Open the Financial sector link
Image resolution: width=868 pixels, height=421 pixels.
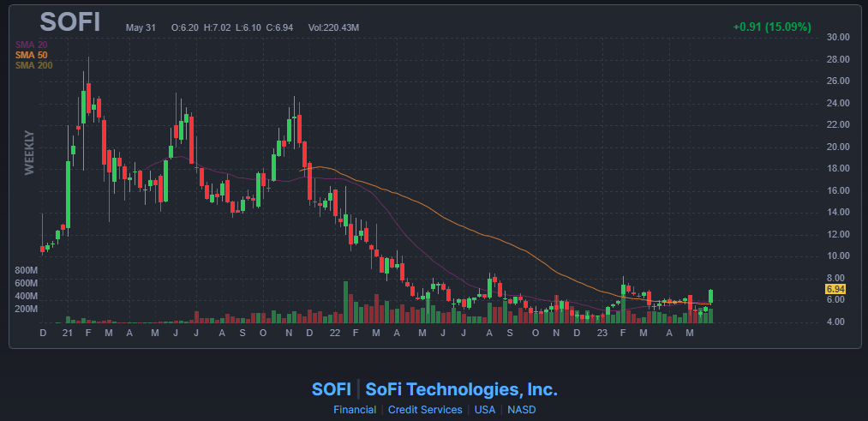coord(354,410)
